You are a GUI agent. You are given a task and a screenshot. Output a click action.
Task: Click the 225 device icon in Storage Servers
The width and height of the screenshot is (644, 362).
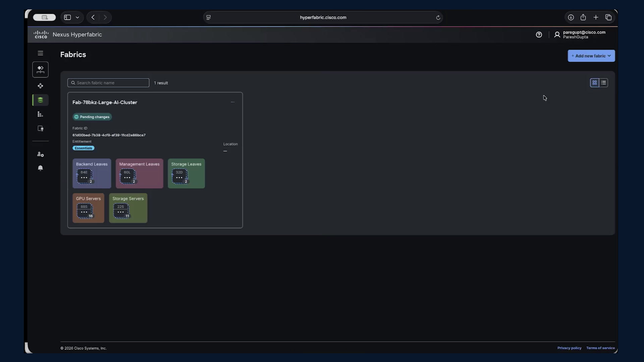(121, 211)
